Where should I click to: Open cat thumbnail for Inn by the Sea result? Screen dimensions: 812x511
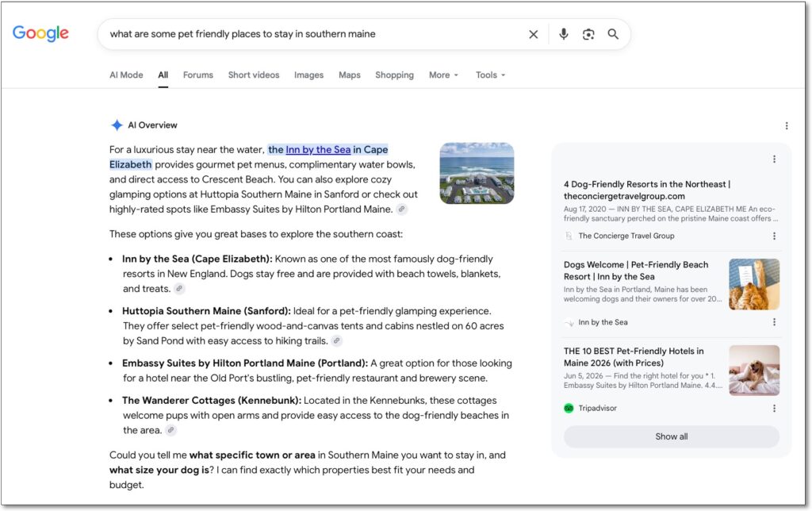point(754,284)
